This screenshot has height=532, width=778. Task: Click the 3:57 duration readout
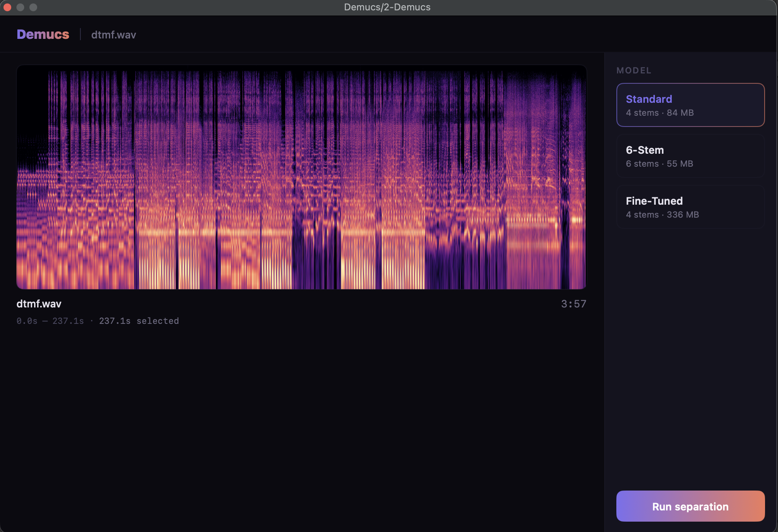pos(574,304)
